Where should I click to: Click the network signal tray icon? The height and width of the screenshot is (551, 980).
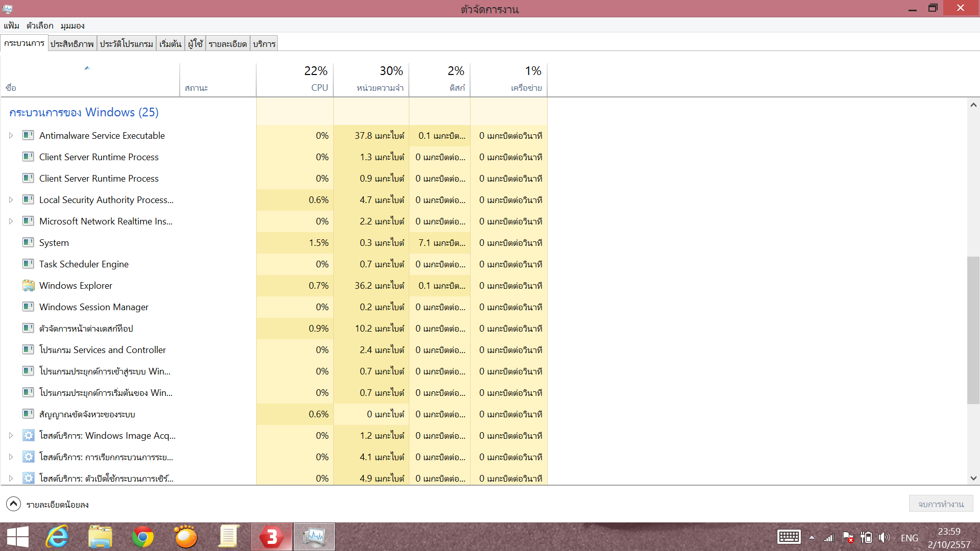829,538
